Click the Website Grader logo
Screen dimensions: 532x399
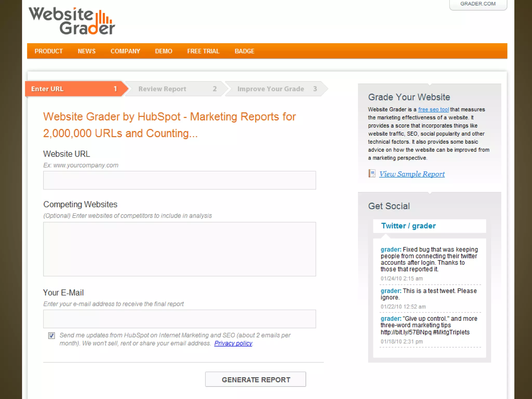point(72,21)
